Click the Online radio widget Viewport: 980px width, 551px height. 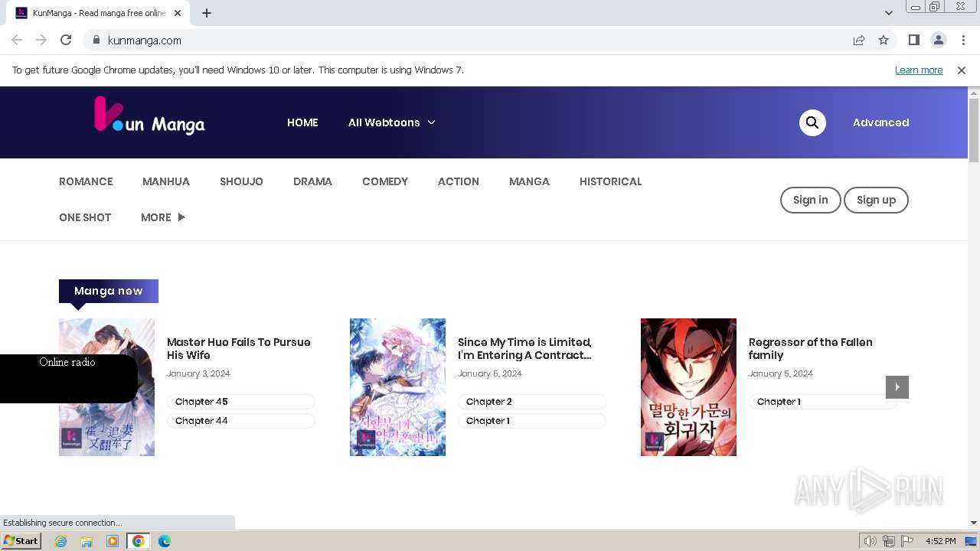click(x=68, y=379)
